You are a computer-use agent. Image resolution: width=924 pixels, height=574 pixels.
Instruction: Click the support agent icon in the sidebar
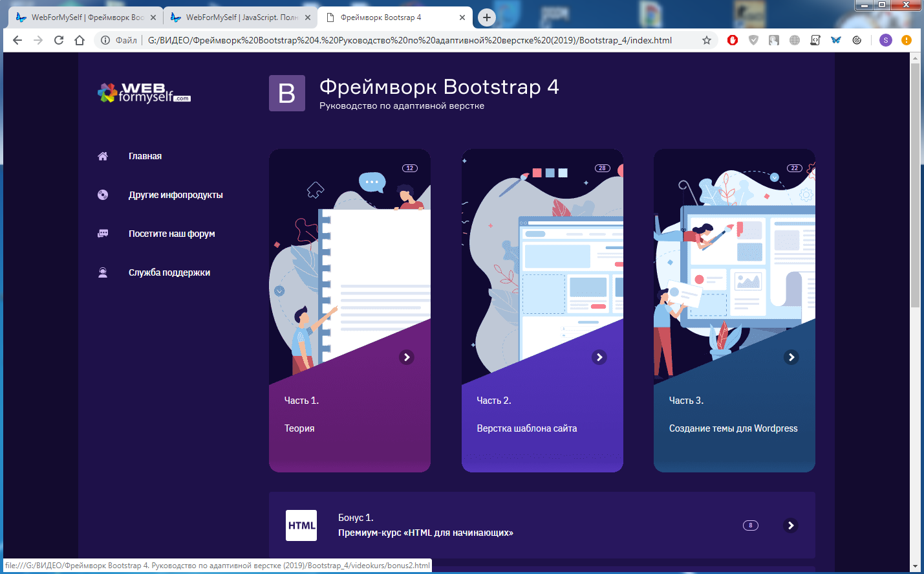coord(103,272)
